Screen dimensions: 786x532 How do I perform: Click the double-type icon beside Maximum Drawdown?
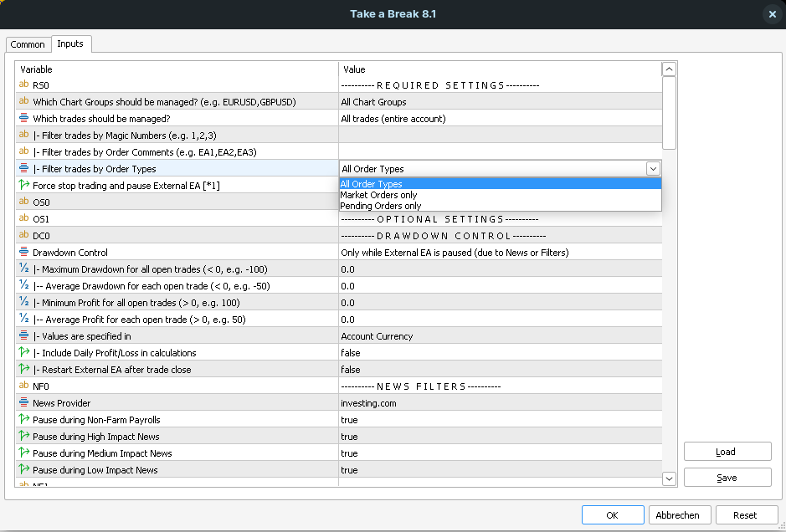click(23, 269)
